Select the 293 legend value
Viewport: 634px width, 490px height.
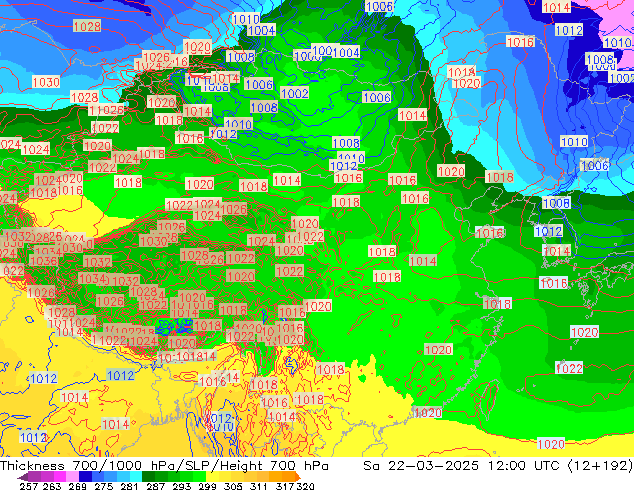[182, 486]
